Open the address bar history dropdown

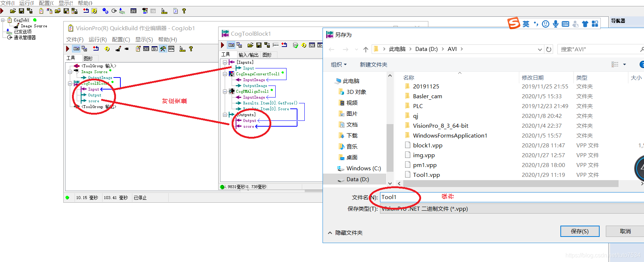pyautogui.click(x=540, y=49)
